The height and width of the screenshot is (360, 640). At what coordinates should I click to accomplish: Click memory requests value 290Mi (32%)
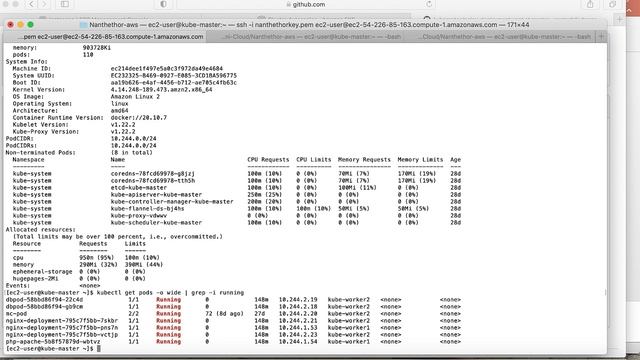coord(98,264)
